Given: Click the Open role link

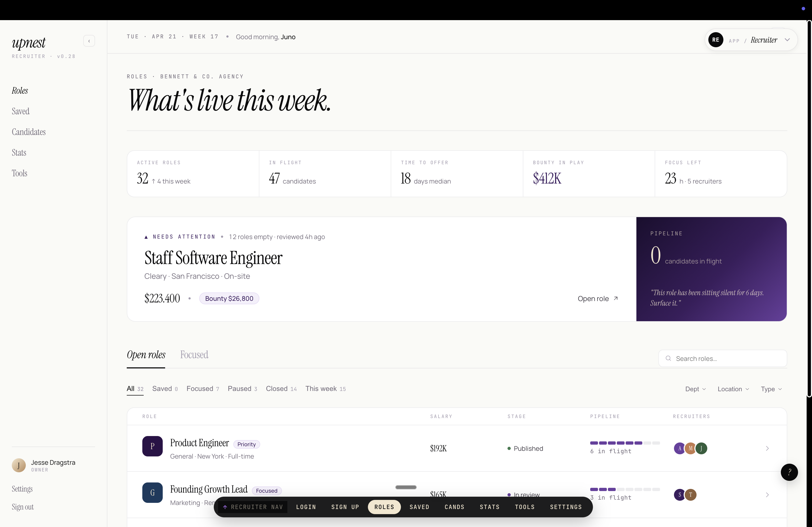Looking at the screenshot, I should coord(598,299).
